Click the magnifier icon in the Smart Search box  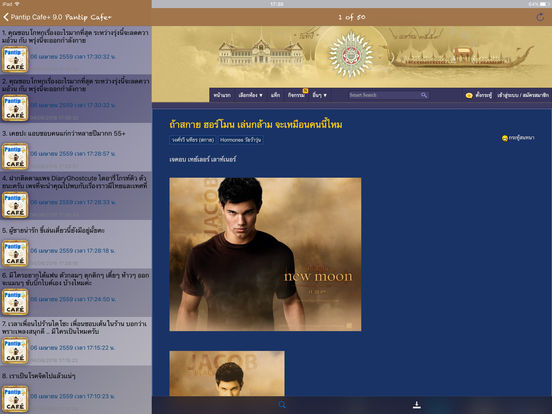pos(424,95)
